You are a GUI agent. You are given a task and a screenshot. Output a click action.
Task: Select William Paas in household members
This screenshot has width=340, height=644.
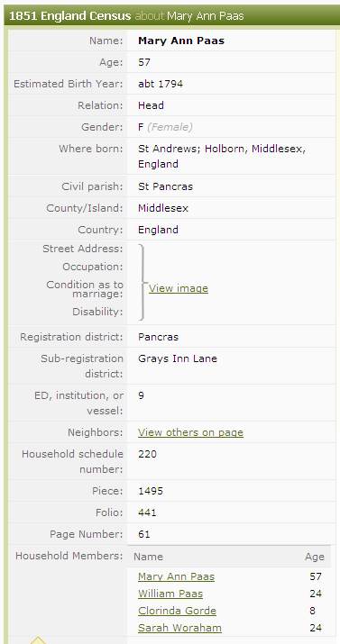(170, 594)
